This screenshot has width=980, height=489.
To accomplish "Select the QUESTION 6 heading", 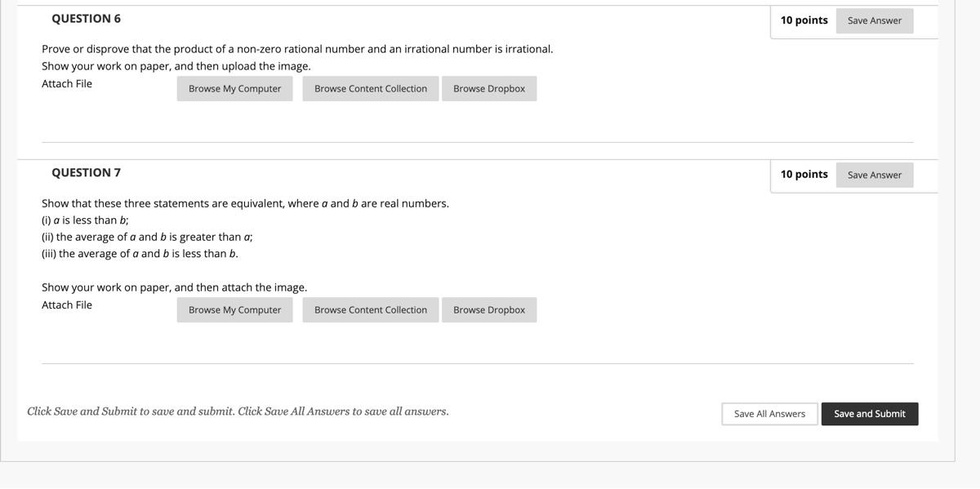I will click(x=86, y=18).
